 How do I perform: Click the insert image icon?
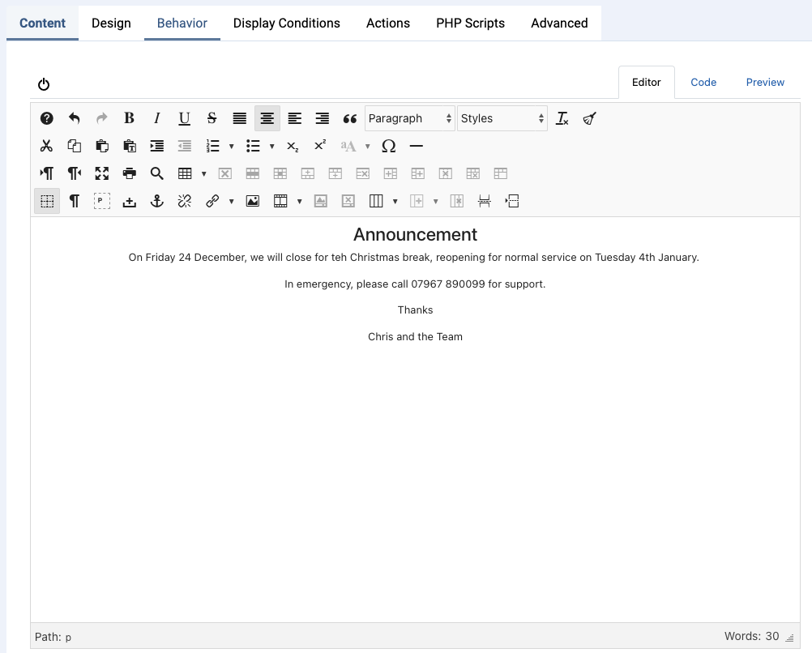[x=253, y=201]
